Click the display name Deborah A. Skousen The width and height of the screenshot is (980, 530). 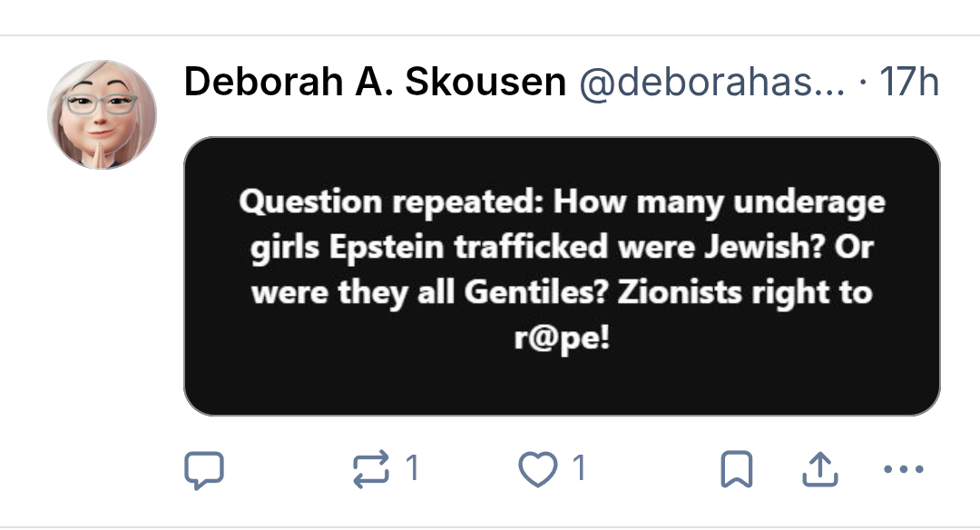tap(375, 83)
